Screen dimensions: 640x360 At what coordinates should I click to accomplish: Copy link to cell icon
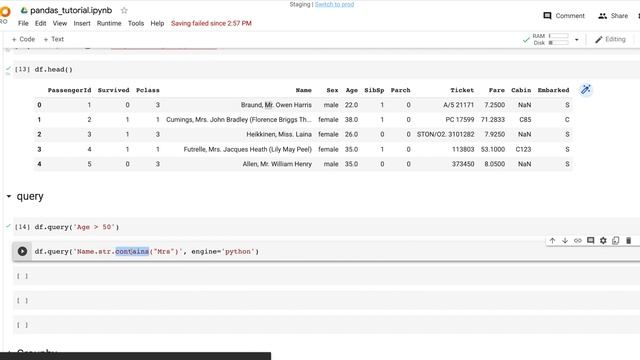578,240
